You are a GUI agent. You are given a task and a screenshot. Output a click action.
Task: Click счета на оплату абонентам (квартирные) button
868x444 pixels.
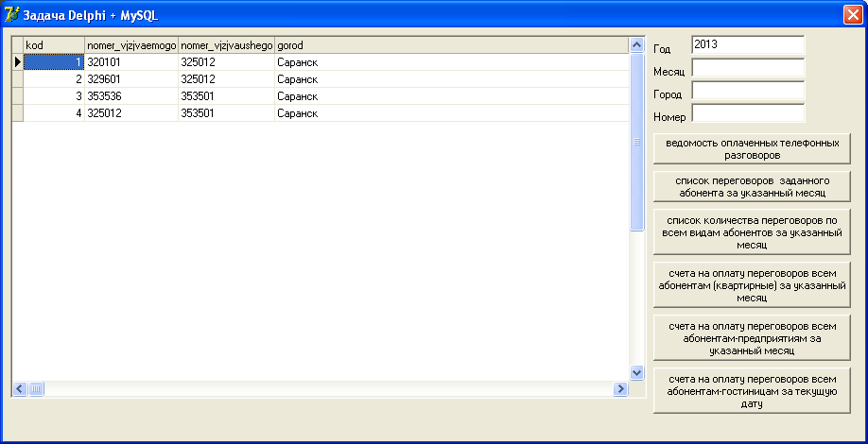click(752, 284)
